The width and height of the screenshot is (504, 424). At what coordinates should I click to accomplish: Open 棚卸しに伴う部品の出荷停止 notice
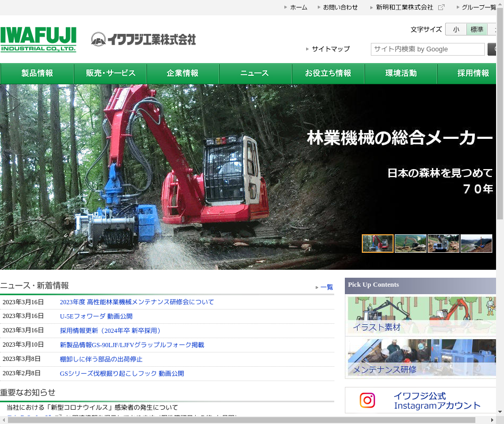(101, 359)
